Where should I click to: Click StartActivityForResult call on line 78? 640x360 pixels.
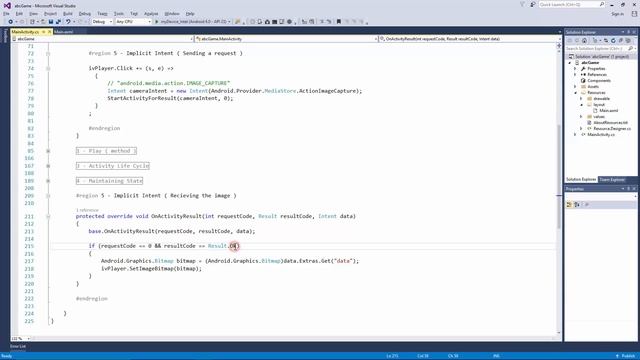tap(170, 98)
